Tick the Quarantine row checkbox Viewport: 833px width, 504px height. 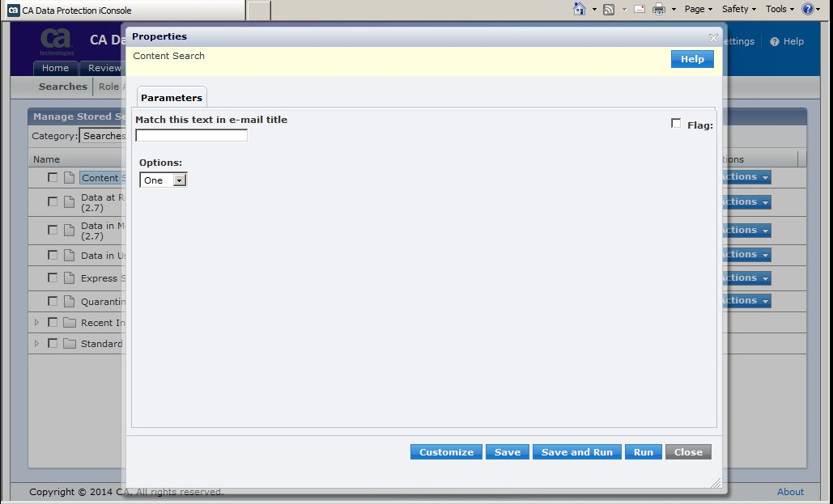(52, 301)
